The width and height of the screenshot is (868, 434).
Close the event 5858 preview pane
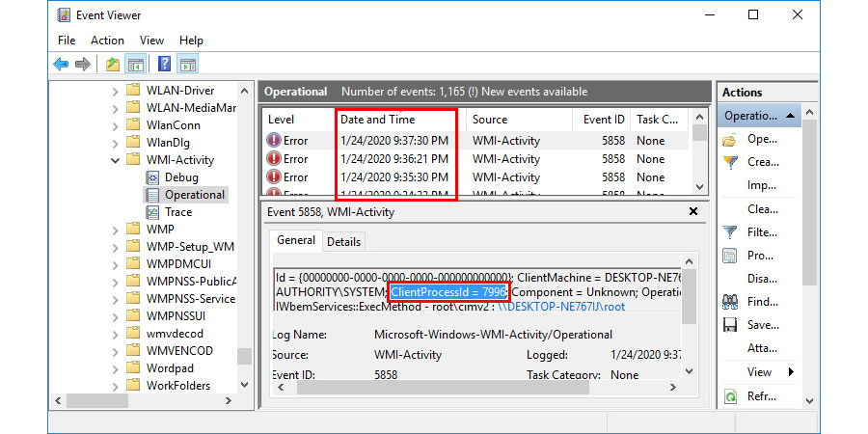click(x=692, y=211)
